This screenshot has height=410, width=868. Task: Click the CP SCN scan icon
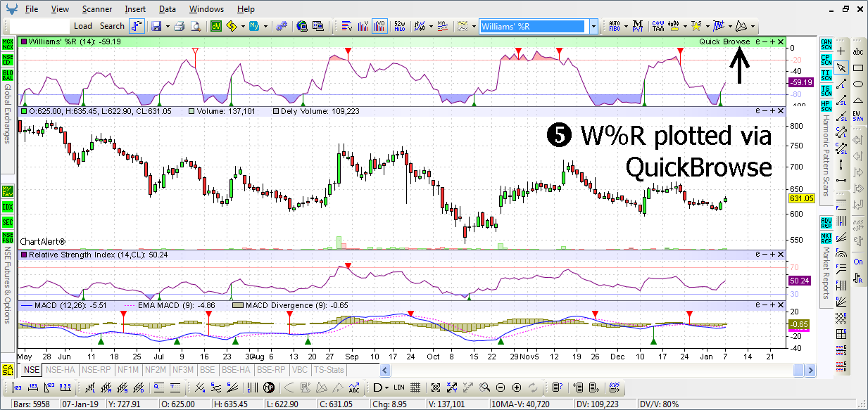point(826,59)
